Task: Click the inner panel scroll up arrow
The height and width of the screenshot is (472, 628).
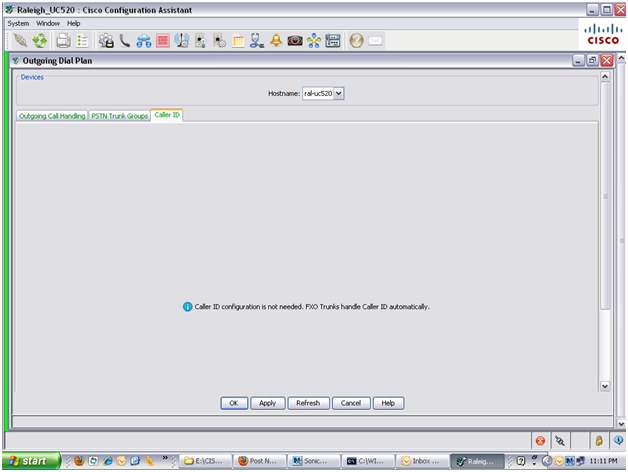Action: click(605, 76)
